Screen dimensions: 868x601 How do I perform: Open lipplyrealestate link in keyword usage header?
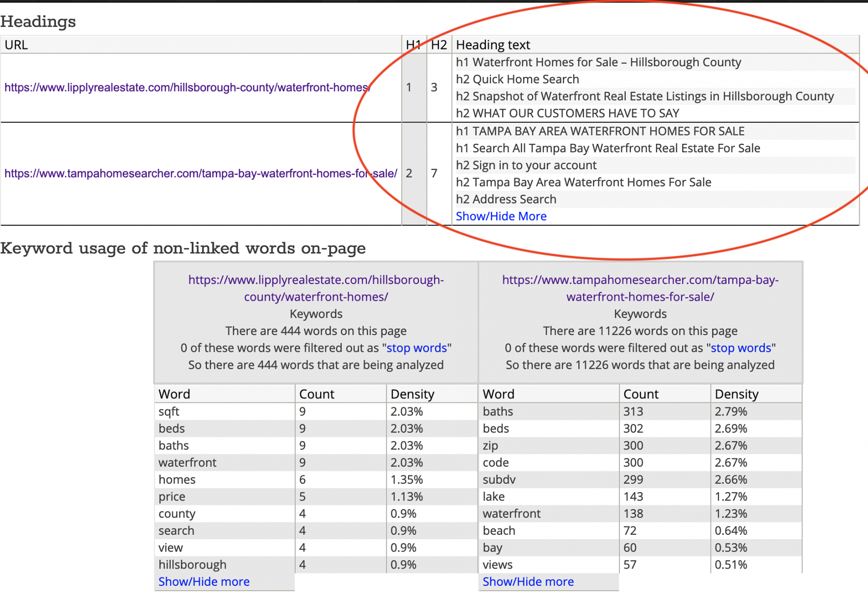(316, 288)
